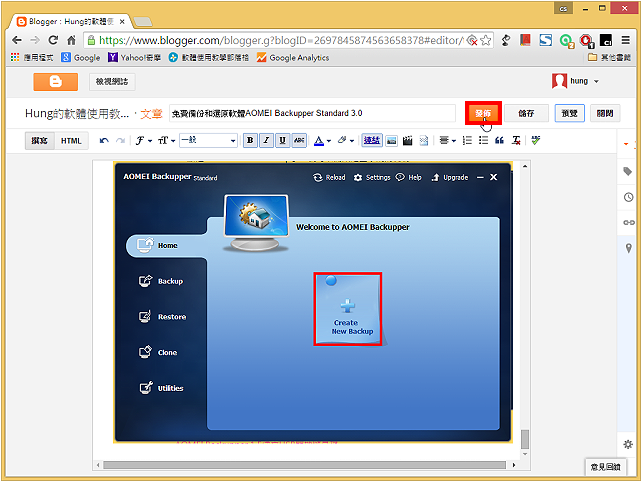Open the Location pin icon in the sidebar
This screenshot has height=483, width=643.
pos(628,248)
